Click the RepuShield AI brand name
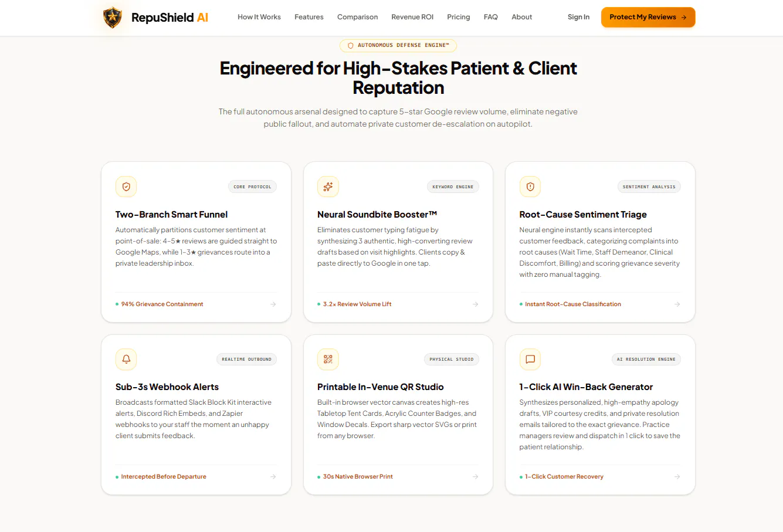783x532 pixels. coord(170,18)
